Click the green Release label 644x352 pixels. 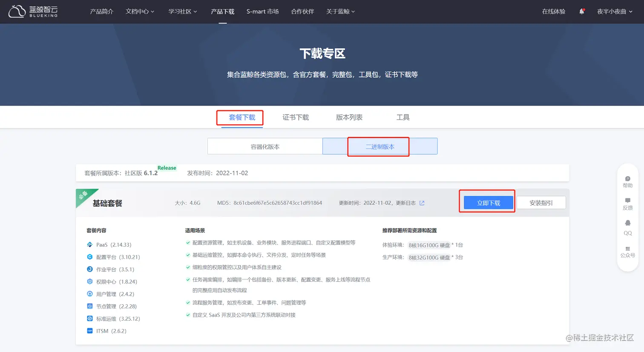(x=167, y=168)
